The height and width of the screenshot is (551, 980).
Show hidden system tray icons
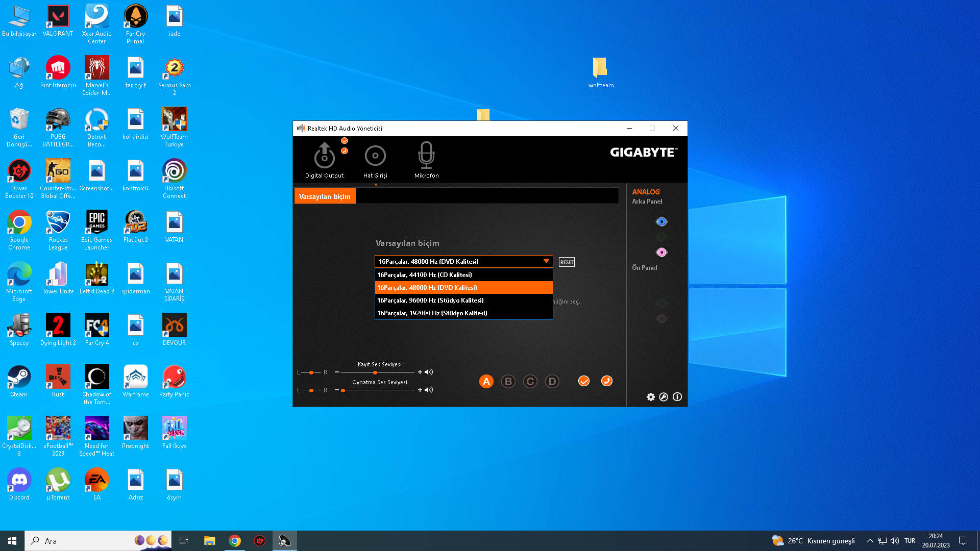pos(870,541)
